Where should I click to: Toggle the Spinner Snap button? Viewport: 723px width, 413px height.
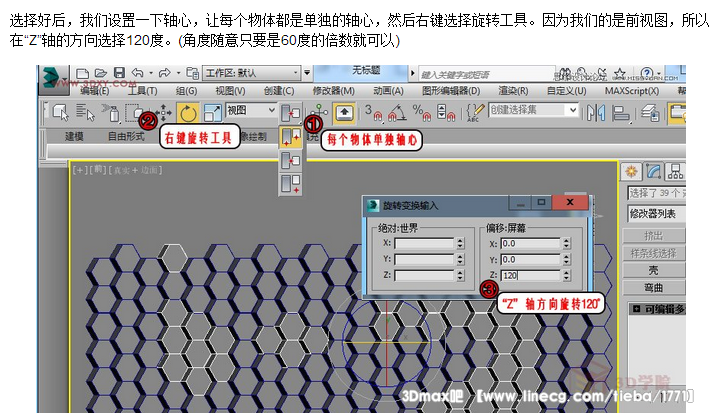(x=446, y=113)
